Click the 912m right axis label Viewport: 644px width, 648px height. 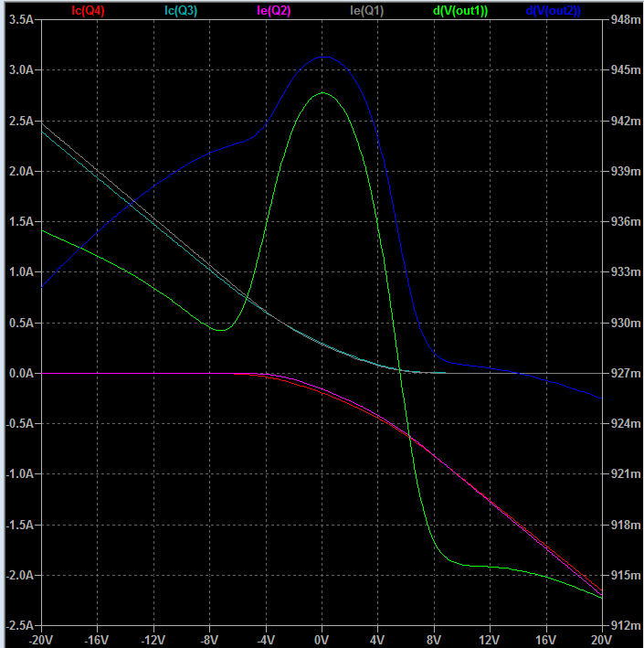(x=626, y=626)
